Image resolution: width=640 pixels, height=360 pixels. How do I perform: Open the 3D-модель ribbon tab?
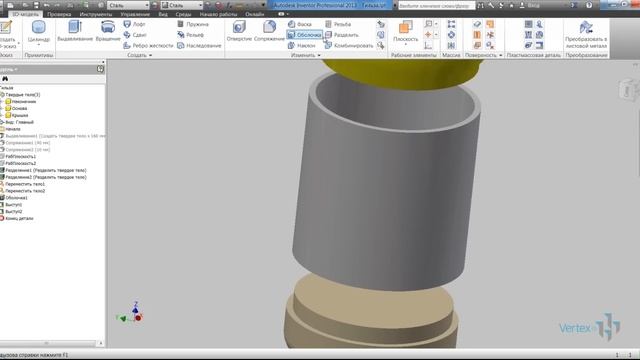click(25, 14)
